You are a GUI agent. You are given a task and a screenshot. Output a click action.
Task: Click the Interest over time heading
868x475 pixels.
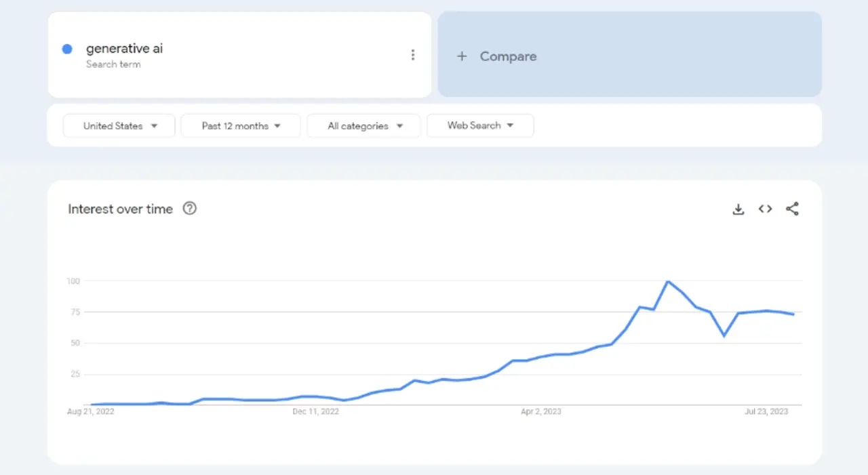click(x=120, y=209)
